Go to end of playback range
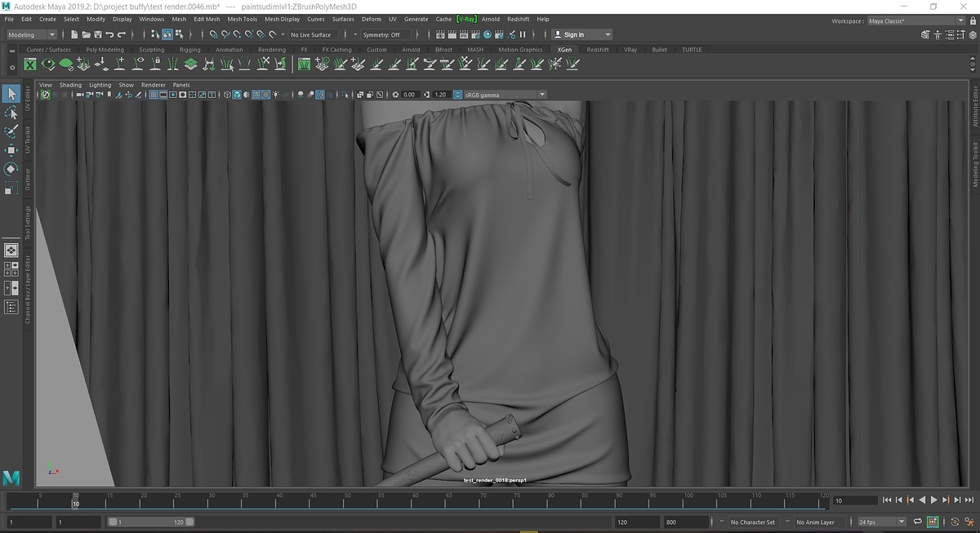Image resolution: width=980 pixels, height=533 pixels. (x=969, y=500)
